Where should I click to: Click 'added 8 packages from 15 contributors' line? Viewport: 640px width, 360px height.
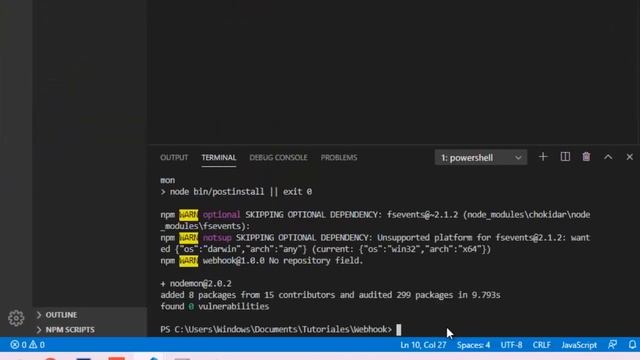click(x=330, y=295)
